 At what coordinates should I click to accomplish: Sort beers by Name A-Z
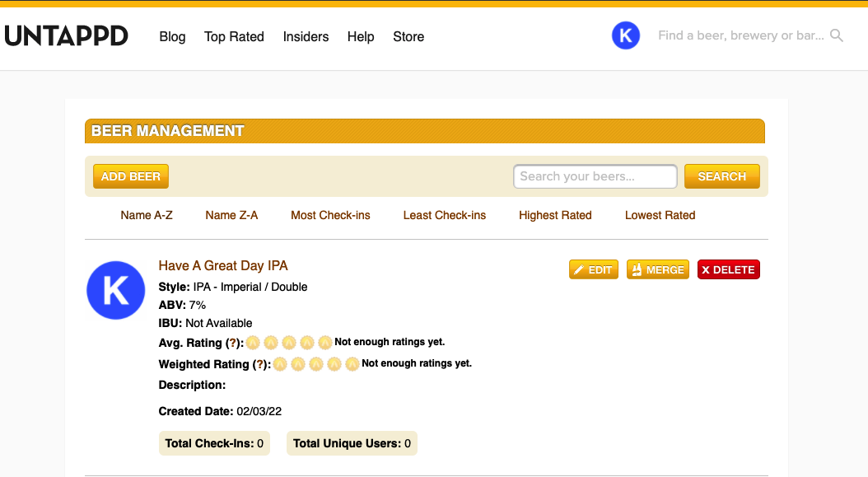tap(147, 215)
